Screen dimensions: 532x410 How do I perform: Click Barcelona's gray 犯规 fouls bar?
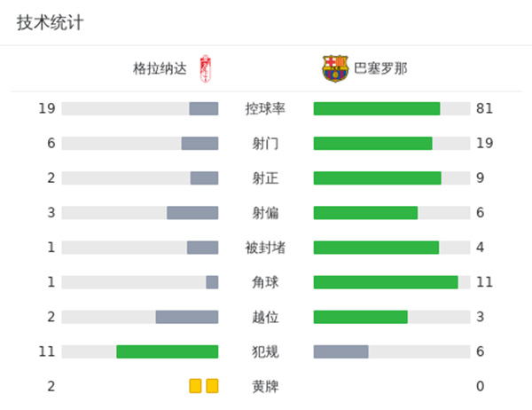[340, 351]
